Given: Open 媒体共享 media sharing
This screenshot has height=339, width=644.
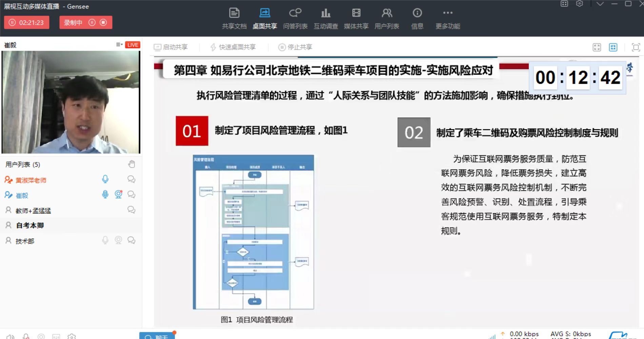Looking at the screenshot, I should pyautogui.click(x=356, y=18).
